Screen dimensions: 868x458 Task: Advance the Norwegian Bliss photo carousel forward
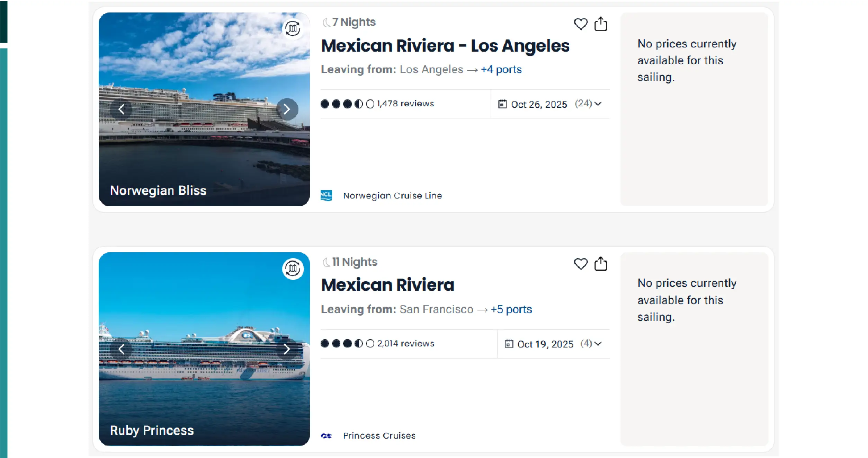click(x=287, y=109)
